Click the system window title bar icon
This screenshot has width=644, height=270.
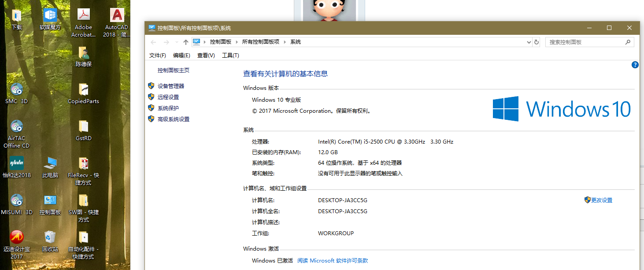pyautogui.click(x=152, y=28)
